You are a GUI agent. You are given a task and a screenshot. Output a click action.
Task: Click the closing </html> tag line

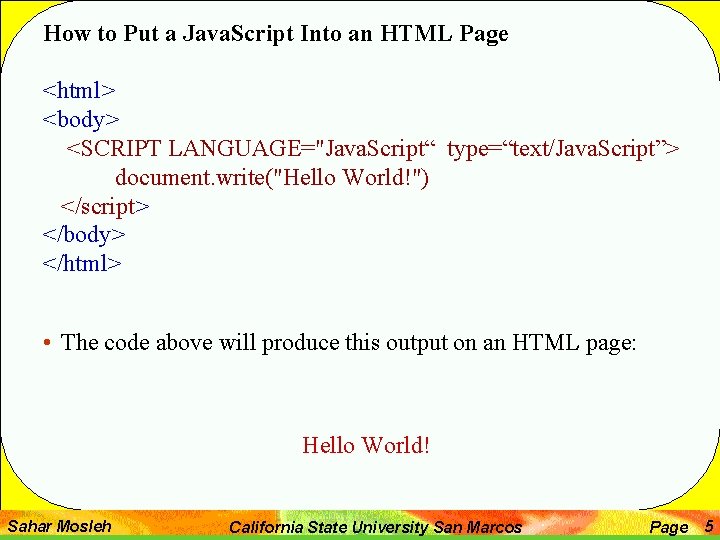[82, 264]
